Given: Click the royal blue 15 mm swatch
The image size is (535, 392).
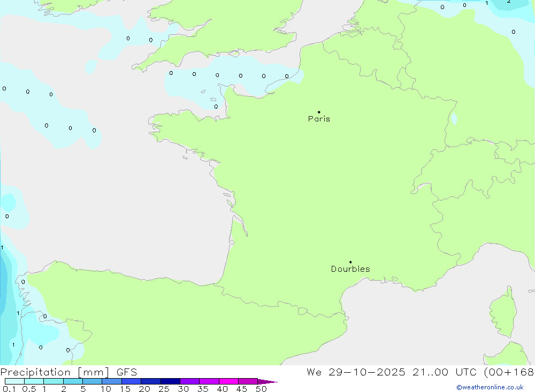Looking at the screenshot, I should [x=132, y=381].
